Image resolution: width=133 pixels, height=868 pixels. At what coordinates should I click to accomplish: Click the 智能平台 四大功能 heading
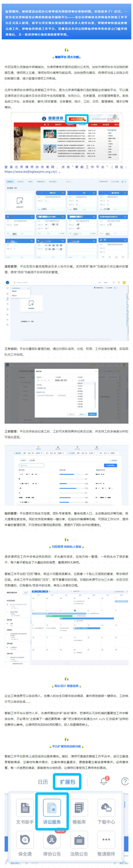(67, 57)
